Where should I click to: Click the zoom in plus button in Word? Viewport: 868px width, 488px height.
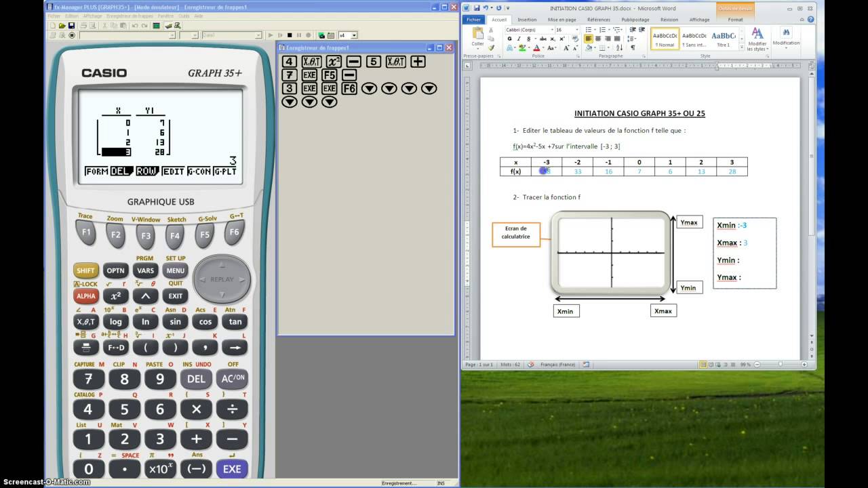click(805, 365)
